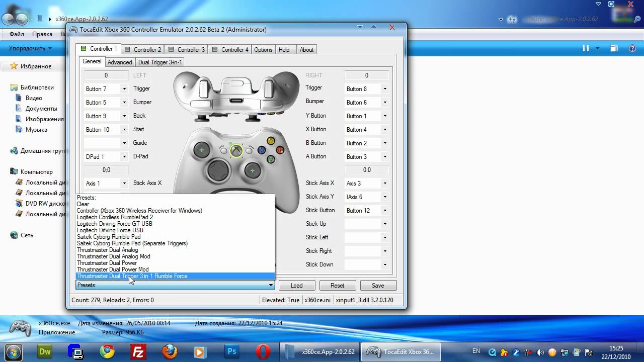Image resolution: width=644 pixels, height=362 pixels.
Task: Click D-pad on controller image
Action: click(218, 171)
